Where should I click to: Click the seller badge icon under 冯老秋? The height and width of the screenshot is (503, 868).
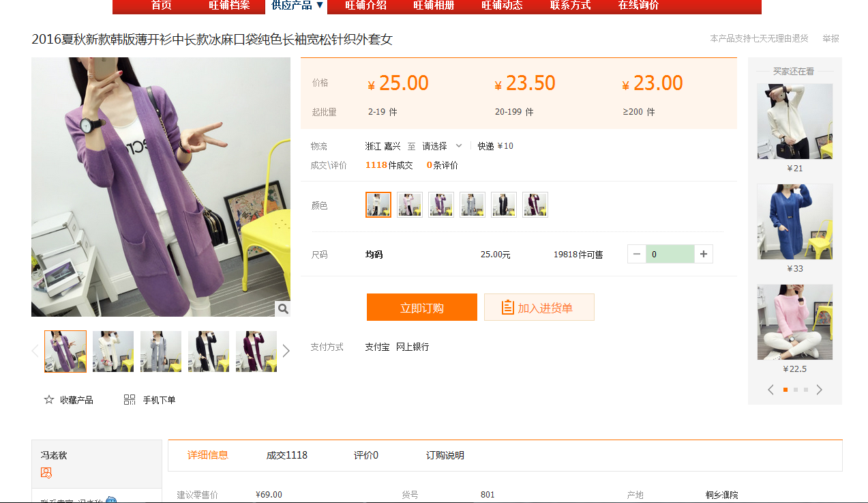point(46,472)
